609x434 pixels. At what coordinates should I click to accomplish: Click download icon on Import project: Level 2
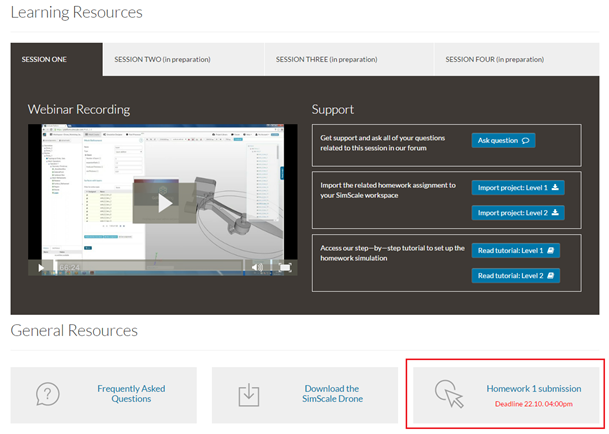(555, 213)
